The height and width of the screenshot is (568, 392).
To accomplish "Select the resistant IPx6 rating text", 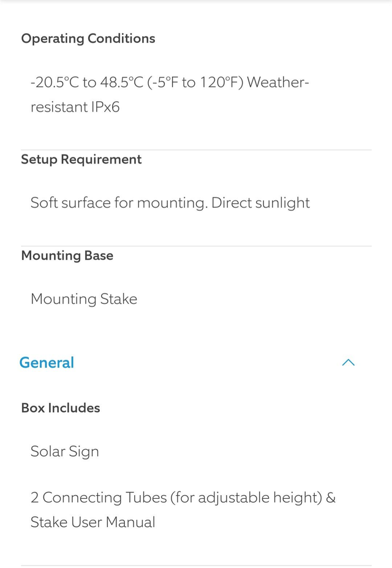I will (75, 107).
